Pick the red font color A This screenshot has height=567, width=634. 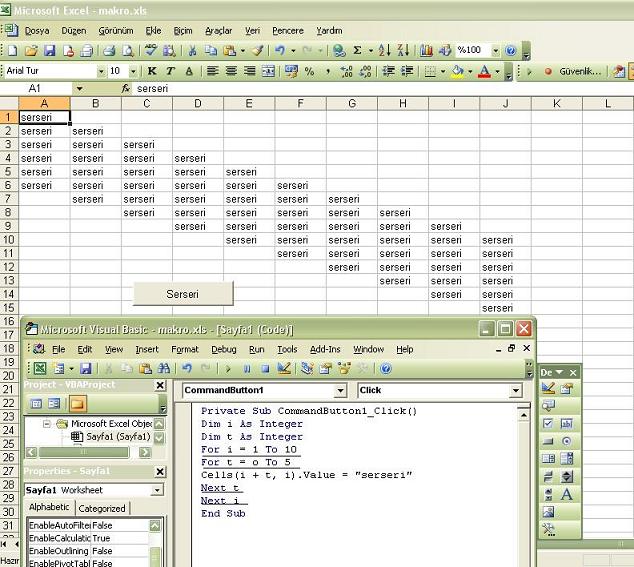(x=484, y=72)
